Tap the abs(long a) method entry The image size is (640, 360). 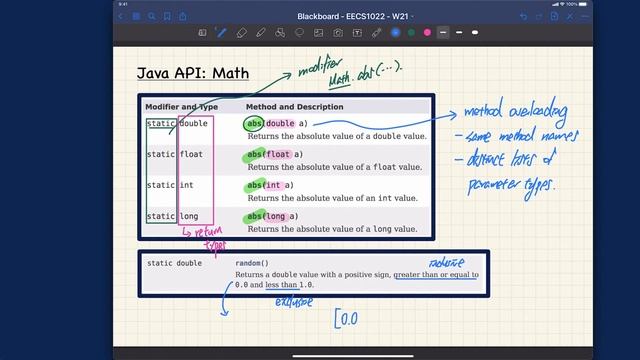tap(272, 216)
